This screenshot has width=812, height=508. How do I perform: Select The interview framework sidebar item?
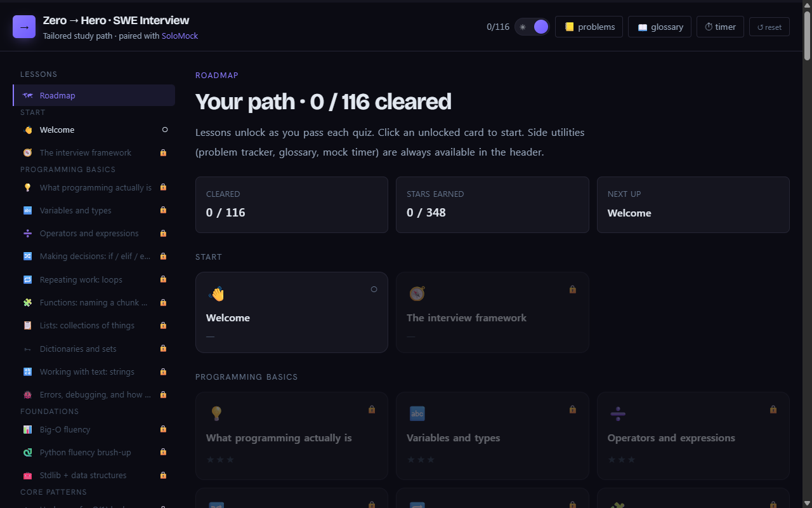pos(94,152)
